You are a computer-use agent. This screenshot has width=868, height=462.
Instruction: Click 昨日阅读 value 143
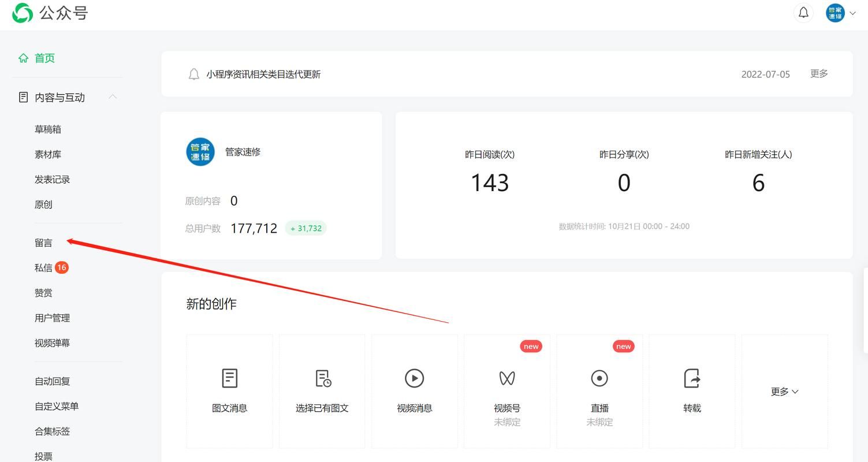point(490,183)
